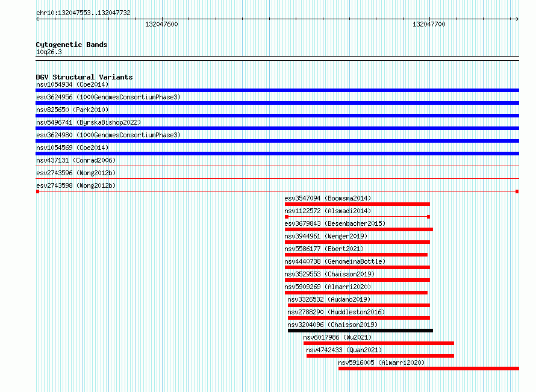Click the Cytogenetic Bands track title
536x392 pixels.
click(72, 45)
